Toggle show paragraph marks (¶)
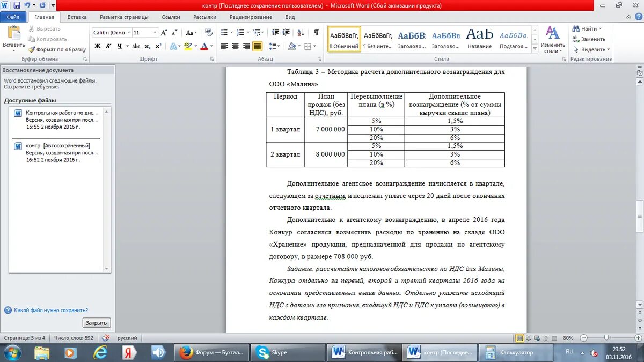Viewport: 644px width, 362px height. pyautogui.click(x=317, y=33)
